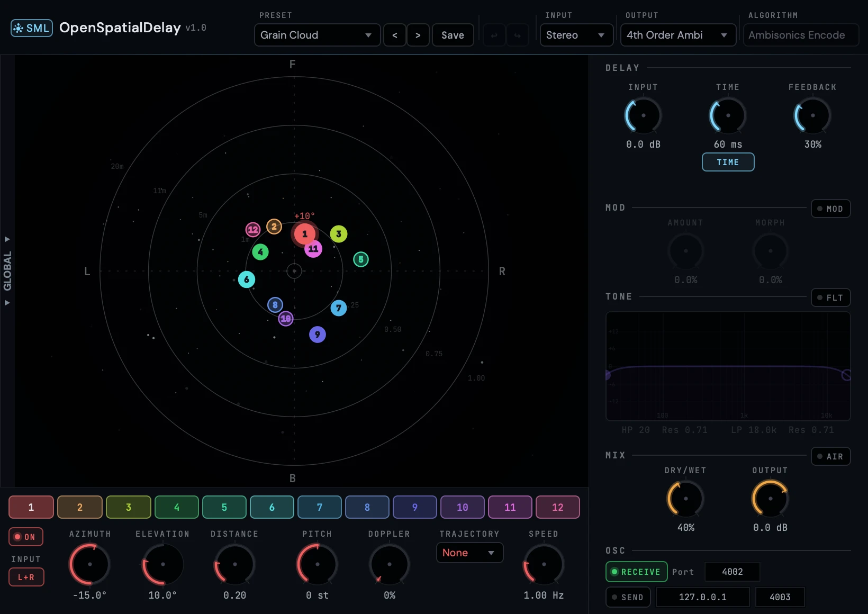Select delay node 5 in the spatial view

point(361,259)
